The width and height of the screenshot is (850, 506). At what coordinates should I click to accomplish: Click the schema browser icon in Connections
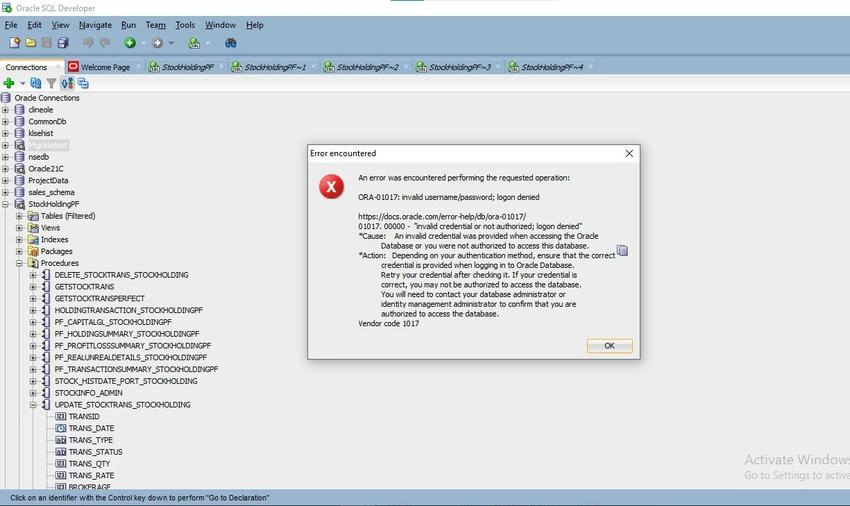(x=67, y=83)
